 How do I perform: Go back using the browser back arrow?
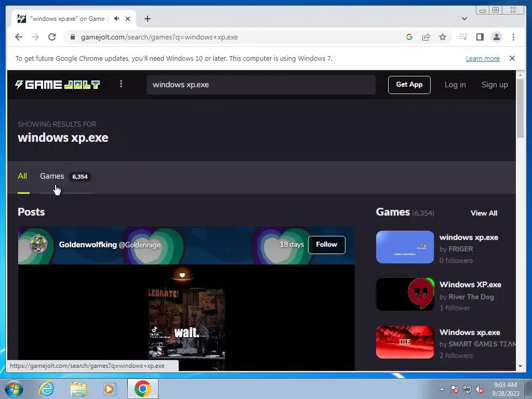click(19, 37)
